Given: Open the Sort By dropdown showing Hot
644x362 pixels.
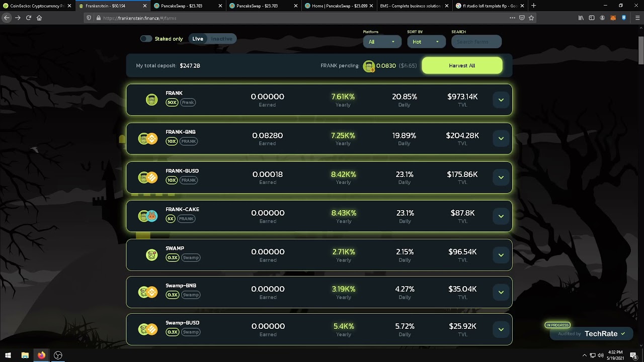Looking at the screenshot, I should tap(426, 42).
